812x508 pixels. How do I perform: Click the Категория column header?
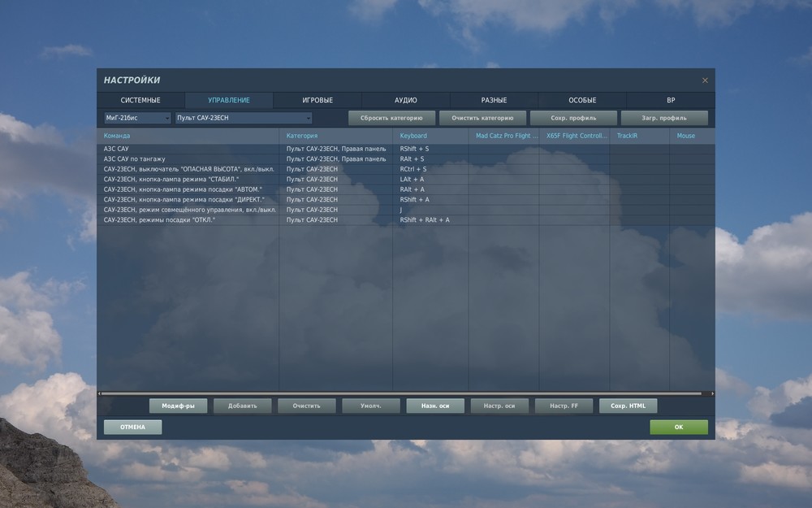click(335, 136)
